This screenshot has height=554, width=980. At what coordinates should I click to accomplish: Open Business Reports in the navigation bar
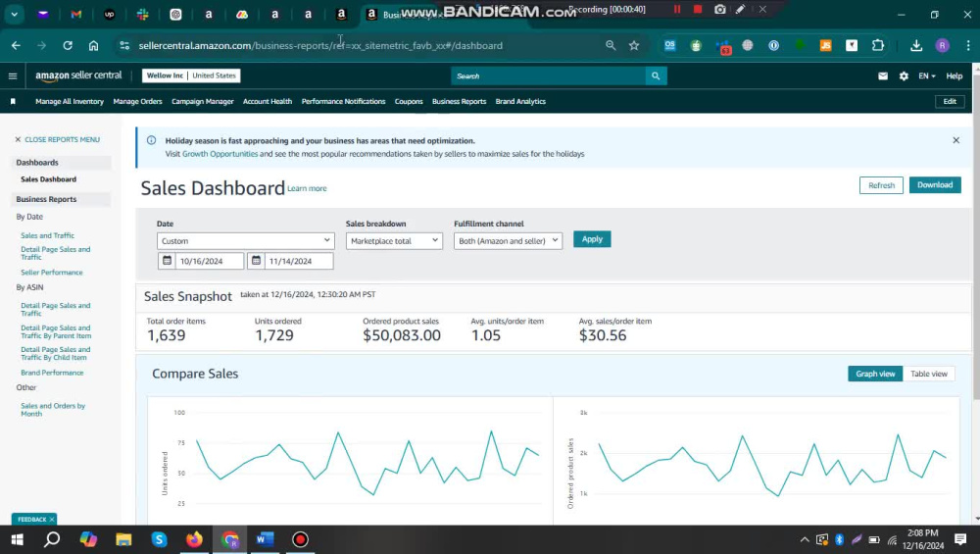click(459, 101)
